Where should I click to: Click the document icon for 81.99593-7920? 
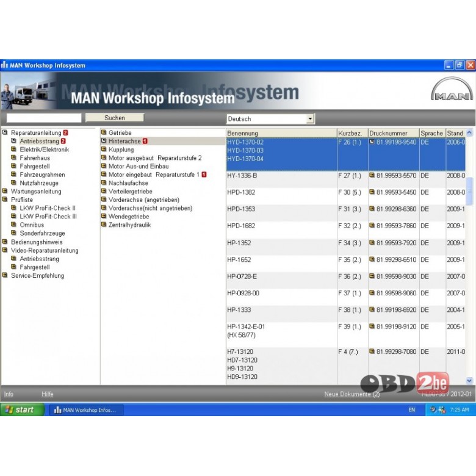coord(372,242)
